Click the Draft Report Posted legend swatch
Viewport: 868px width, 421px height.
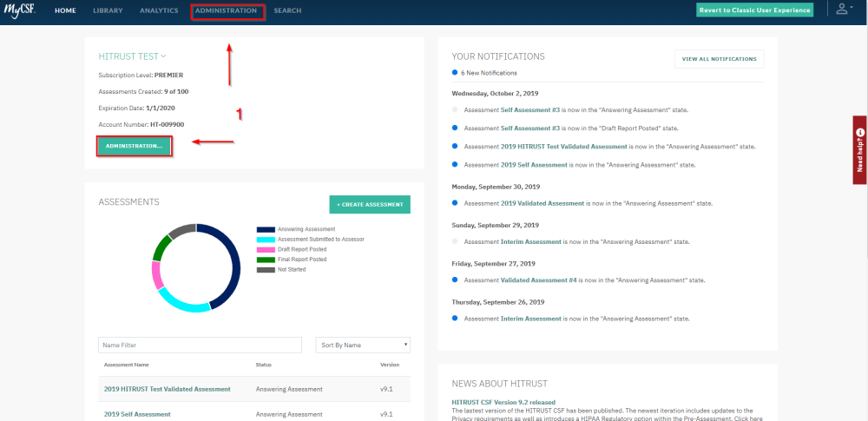pos(266,249)
